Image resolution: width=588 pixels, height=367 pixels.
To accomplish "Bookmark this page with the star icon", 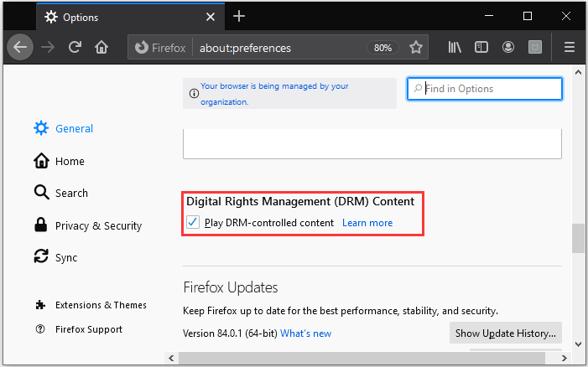I will pyautogui.click(x=415, y=48).
